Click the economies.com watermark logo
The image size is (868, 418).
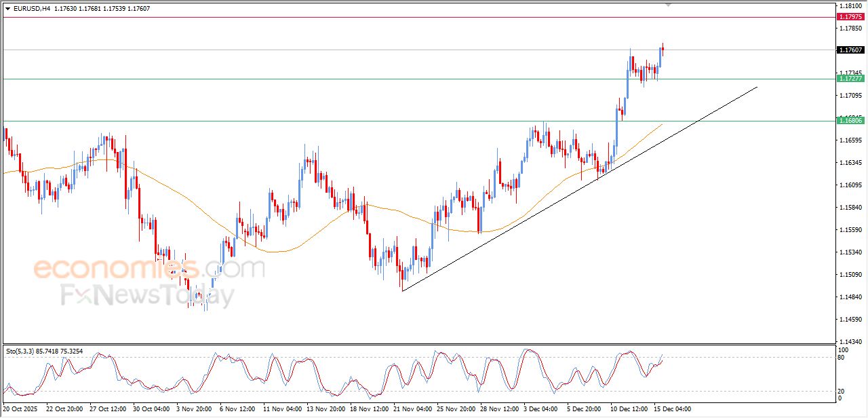[x=149, y=269]
